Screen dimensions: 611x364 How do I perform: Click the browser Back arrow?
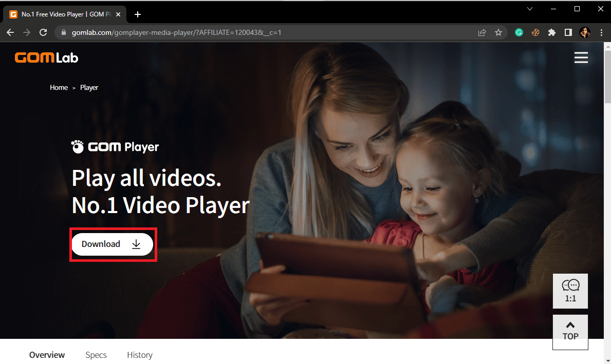[x=10, y=33]
